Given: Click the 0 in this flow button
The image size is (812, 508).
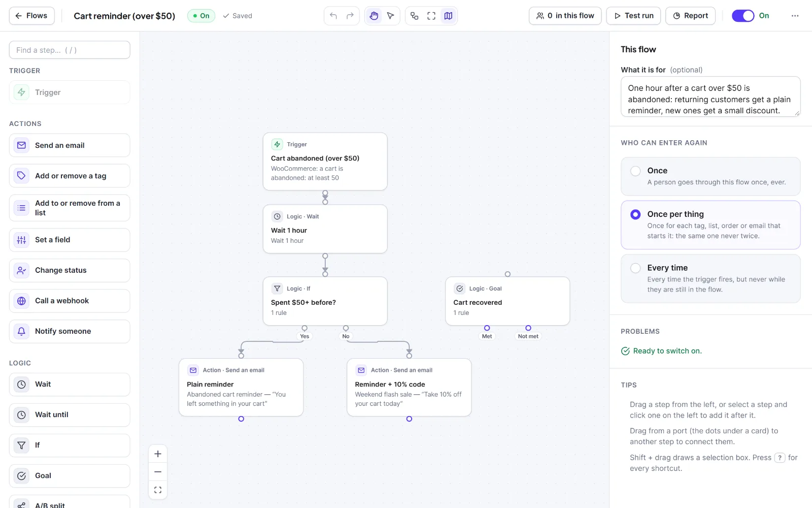Looking at the screenshot, I should tap(565, 16).
